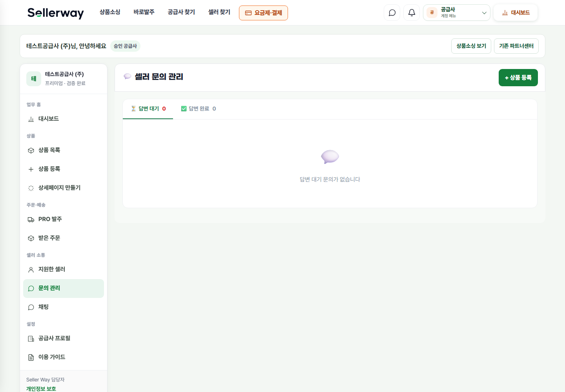Click the 답변 대기 문의가 없습니다 message
The image size is (565, 392).
coord(330,180)
